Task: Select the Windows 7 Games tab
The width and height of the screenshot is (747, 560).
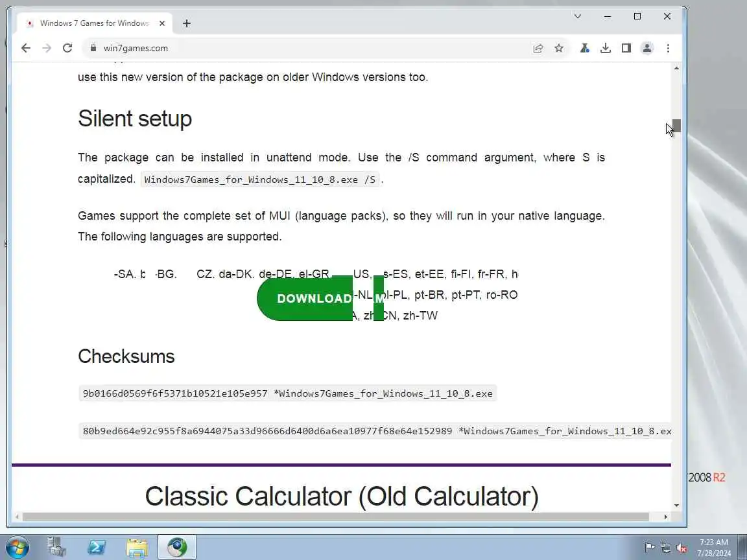Action: point(94,23)
